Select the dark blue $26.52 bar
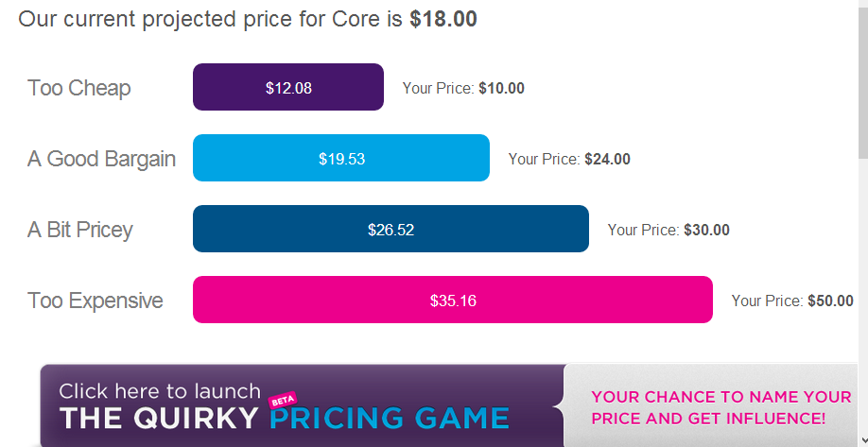Image resolution: width=868 pixels, height=447 pixels. [391, 229]
